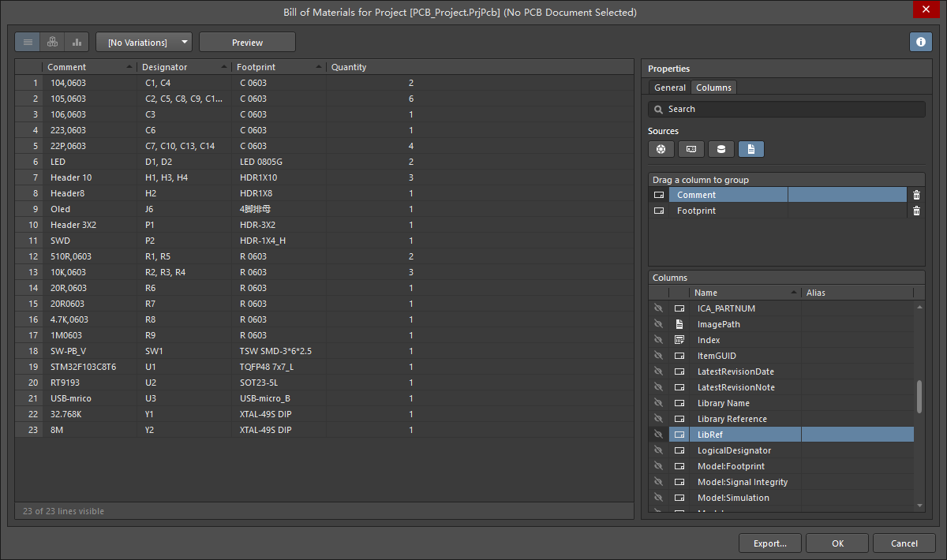947x560 pixels.
Task: Sort by the Footprint column header
Action: pyautogui.click(x=279, y=67)
